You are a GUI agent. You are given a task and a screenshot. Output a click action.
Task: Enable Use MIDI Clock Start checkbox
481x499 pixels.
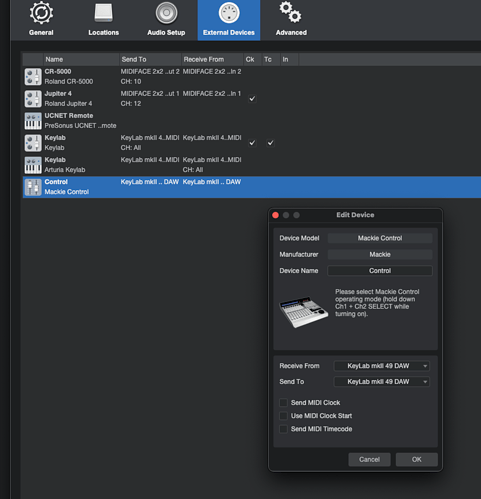click(283, 416)
